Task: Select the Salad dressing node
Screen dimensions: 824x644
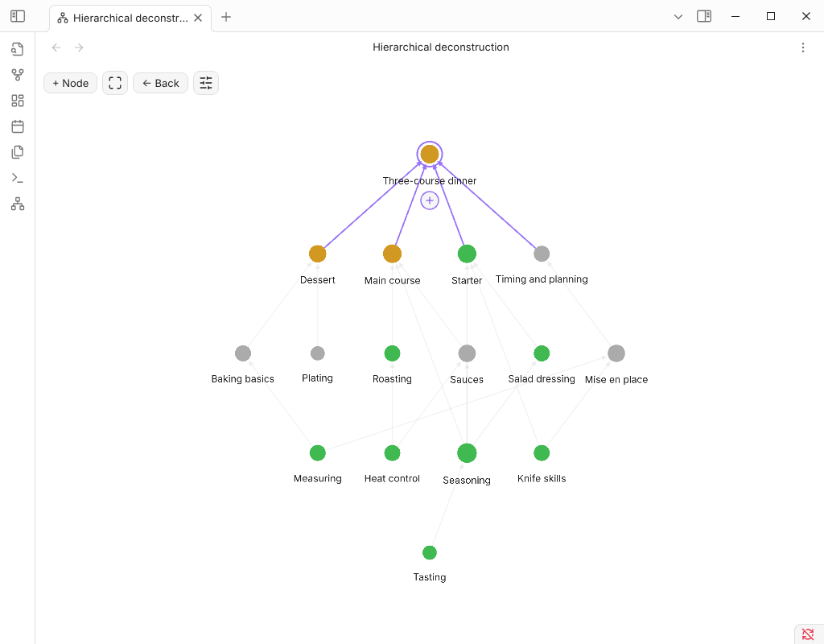Action: pyautogui.click(x=542, y=353)
